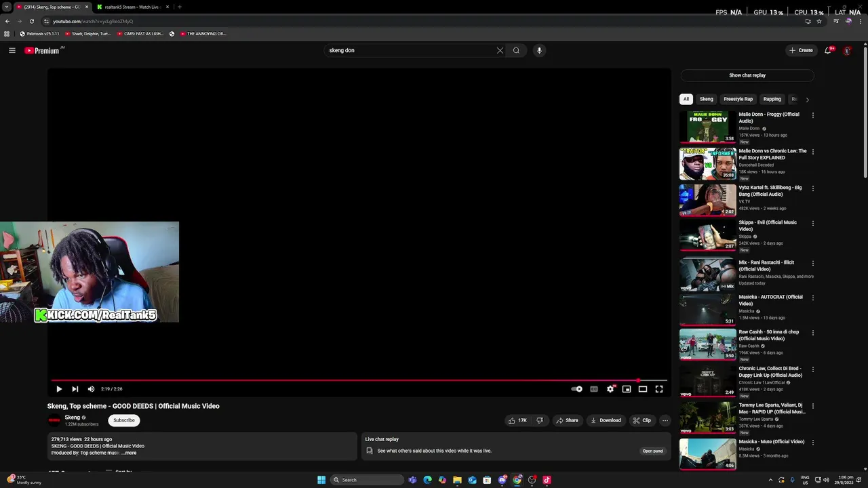Toggle autoplay switch in player

(576, 389)
